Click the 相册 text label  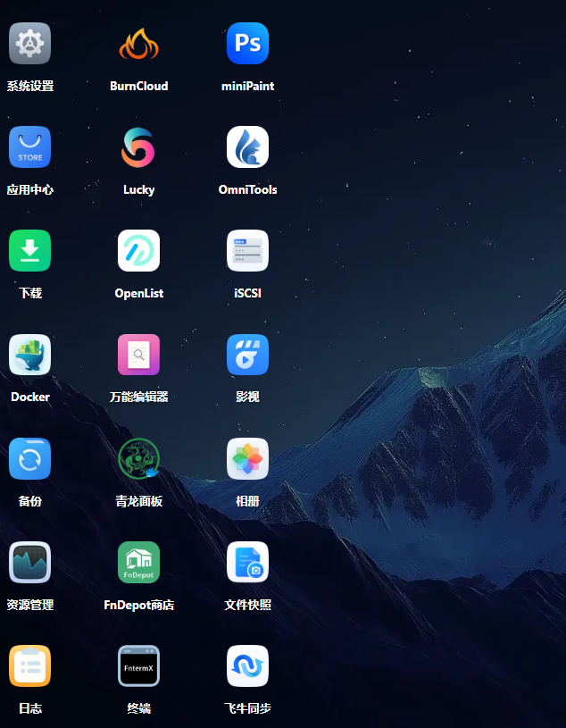click(x=248, y=501)
